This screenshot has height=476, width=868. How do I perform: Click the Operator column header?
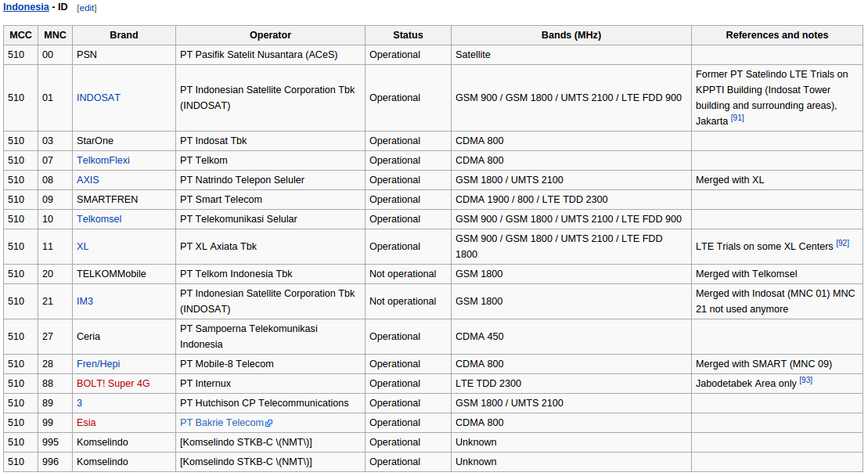pyautogui.click(x=270, y=35)
